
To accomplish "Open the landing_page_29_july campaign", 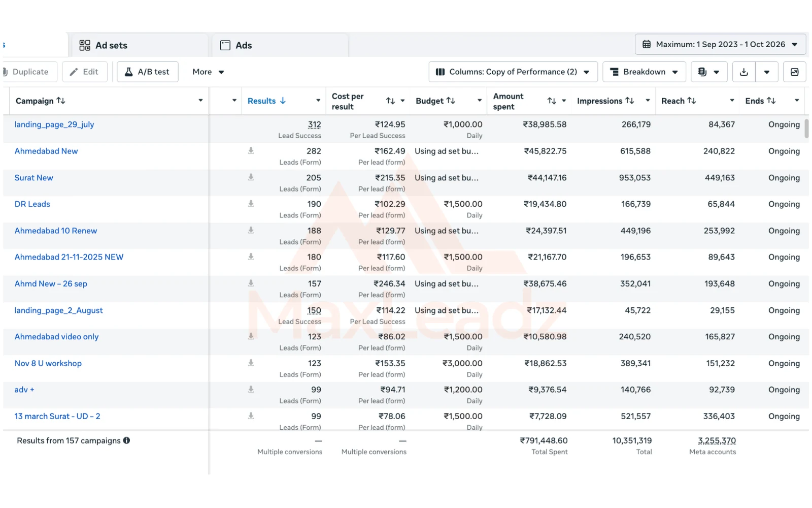I will click(x=54, y=124).
